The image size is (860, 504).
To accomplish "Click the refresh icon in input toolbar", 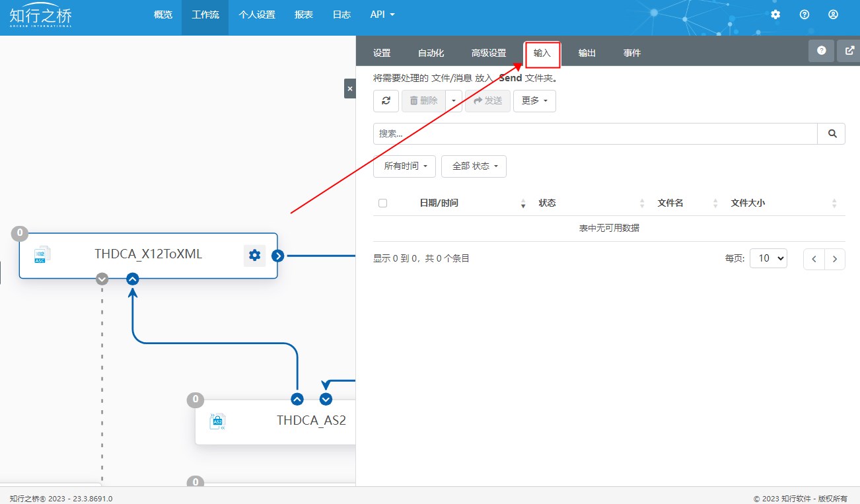I will pos(386,101).
